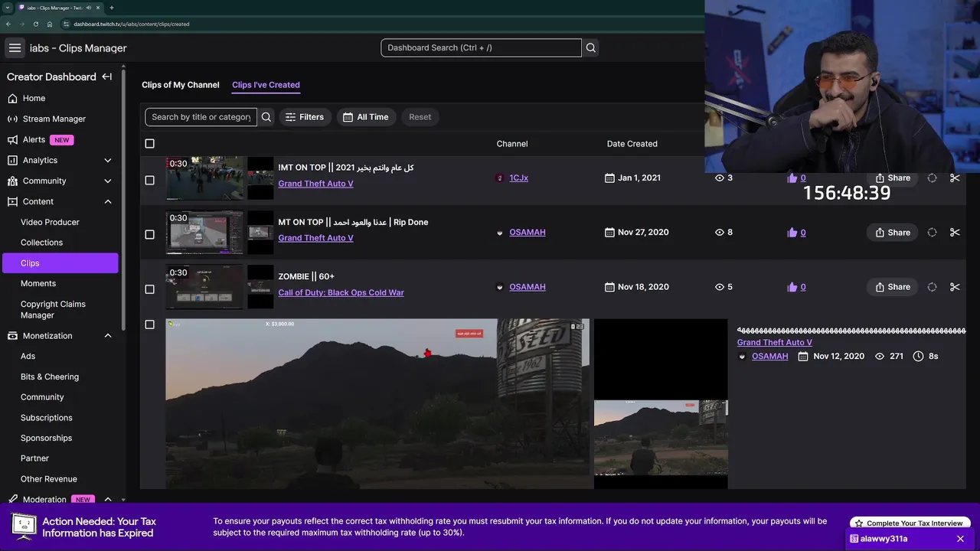Click thumbs-up icon in Jan 1, 2021 row
The width and height of the screenshot is (980, 551).
792,178
